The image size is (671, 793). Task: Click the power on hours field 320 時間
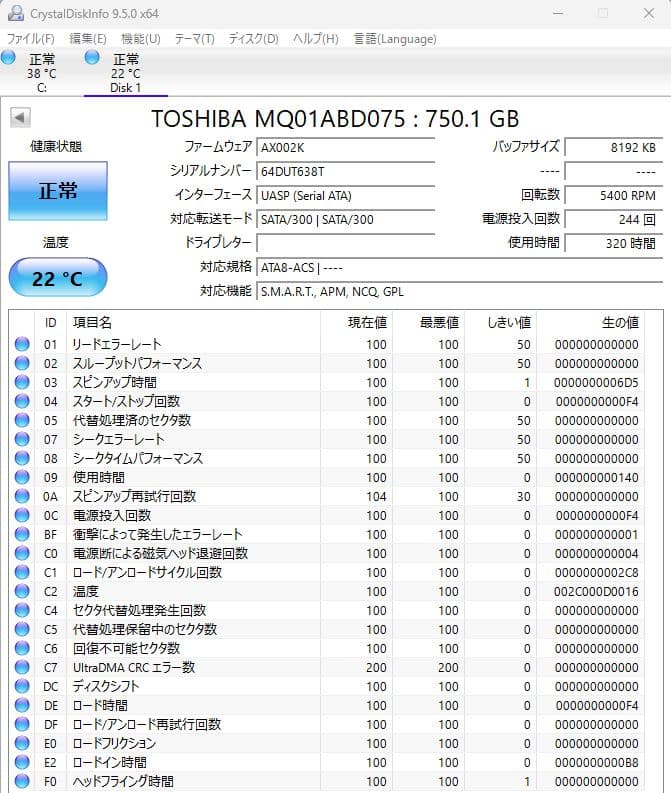[x=613, y=243]
